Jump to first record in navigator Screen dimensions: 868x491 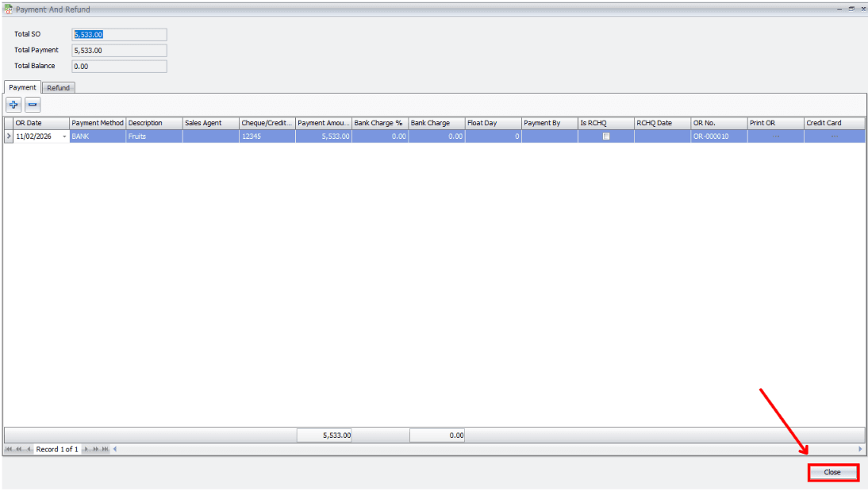(x=9, y=450)
